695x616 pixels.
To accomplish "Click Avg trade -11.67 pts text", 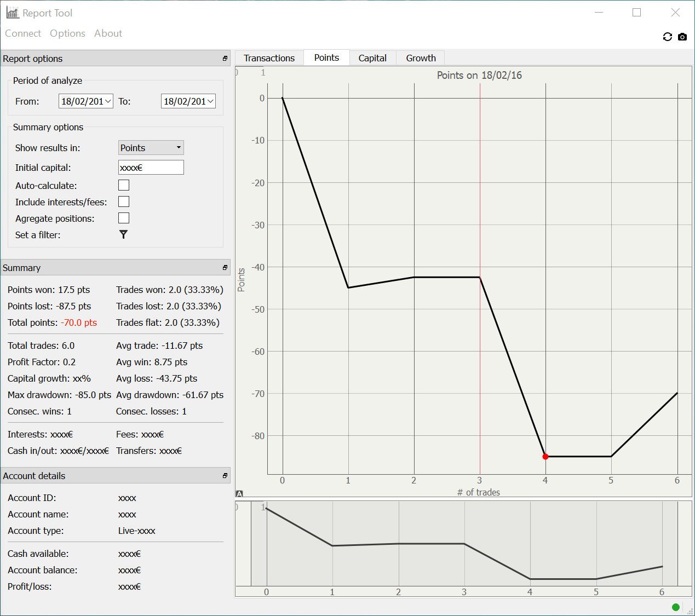I will [159, 346].
